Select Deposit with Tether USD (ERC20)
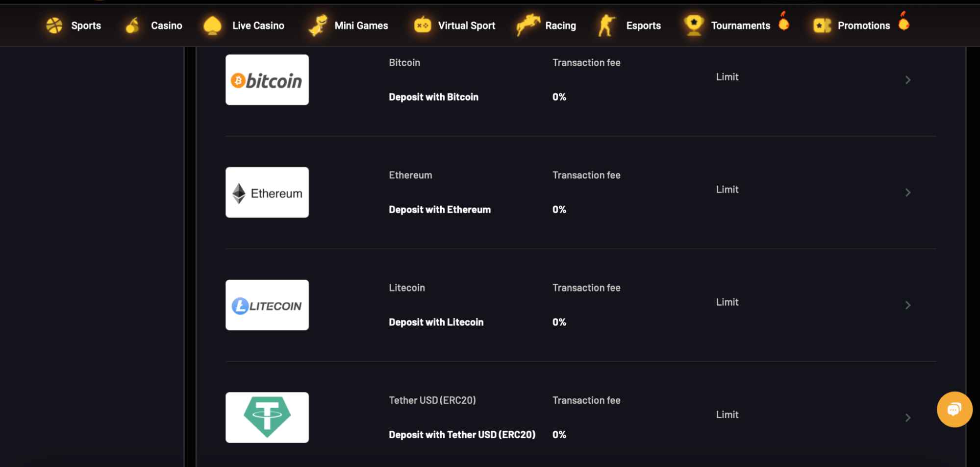Screen dimensions: 980x467 [462, 435]
